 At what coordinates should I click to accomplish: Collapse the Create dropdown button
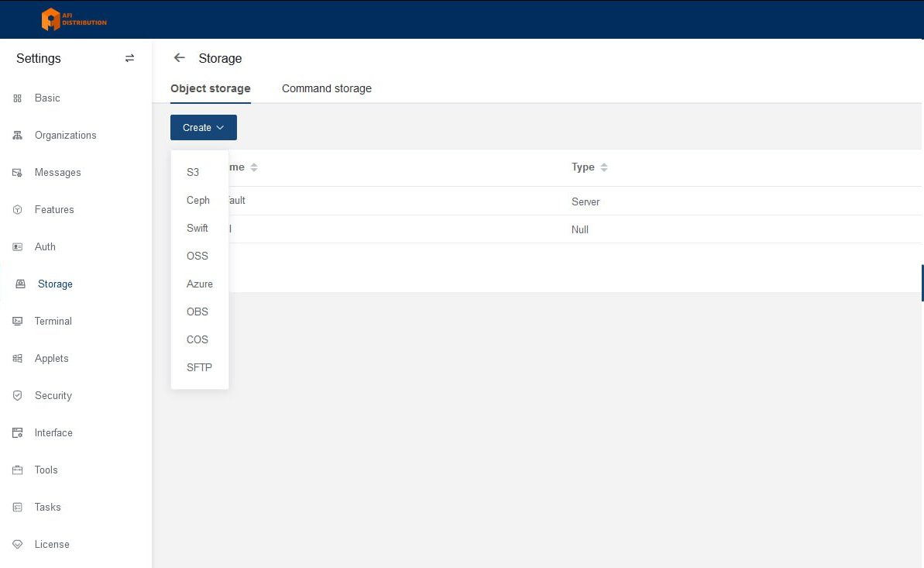(203, 128)
